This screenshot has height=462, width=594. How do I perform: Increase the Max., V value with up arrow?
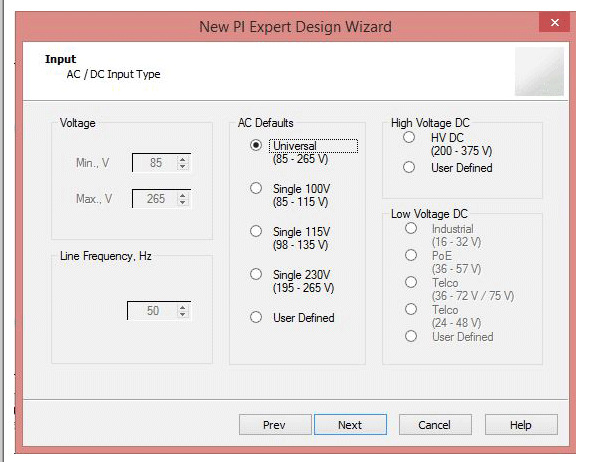pyautogui.click(x=183, y=195)
